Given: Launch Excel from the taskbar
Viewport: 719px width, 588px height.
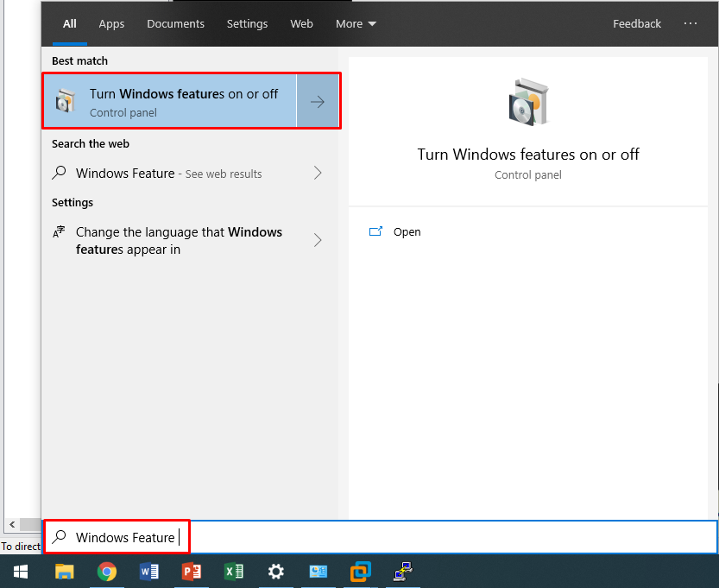Looking at the screenshot, I should tap(233, 572).
